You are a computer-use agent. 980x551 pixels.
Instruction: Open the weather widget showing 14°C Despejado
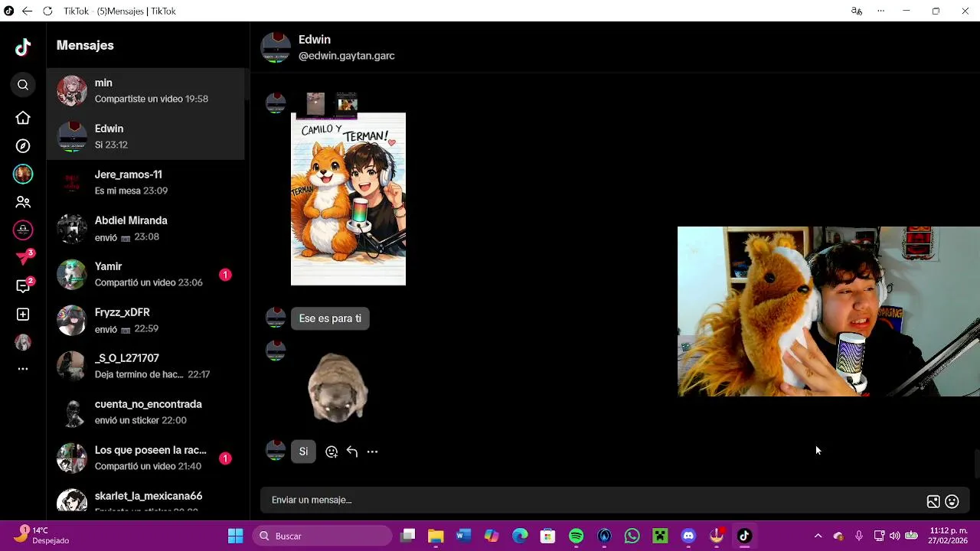pos(44,535)
